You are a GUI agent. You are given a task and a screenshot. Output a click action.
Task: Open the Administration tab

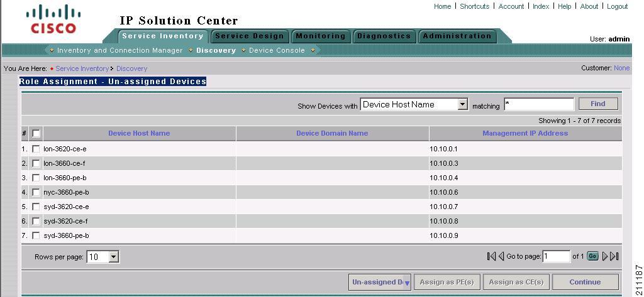pos(457,36)
